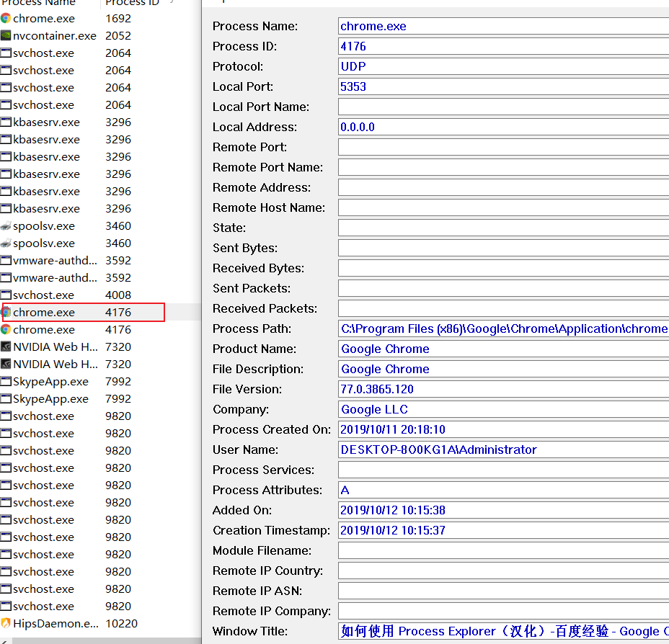Click the empty Remote Port Name field

(503, 168)
